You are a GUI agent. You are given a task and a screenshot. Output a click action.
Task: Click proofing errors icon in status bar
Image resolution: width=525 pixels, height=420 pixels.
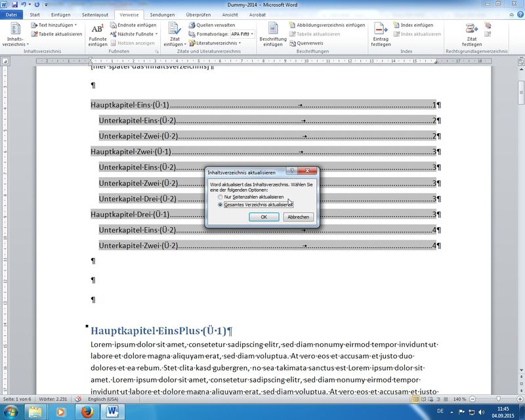pyautogui.click(x=78, y=399)
